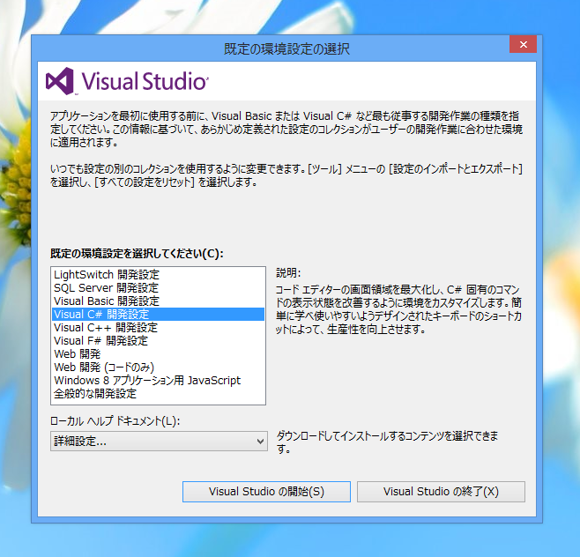Image resolution: width=580 pixels, height=557 pixels.
Task: Select Windows 8 アプリケーション用 JavaScript
Action: coord(158,381)
